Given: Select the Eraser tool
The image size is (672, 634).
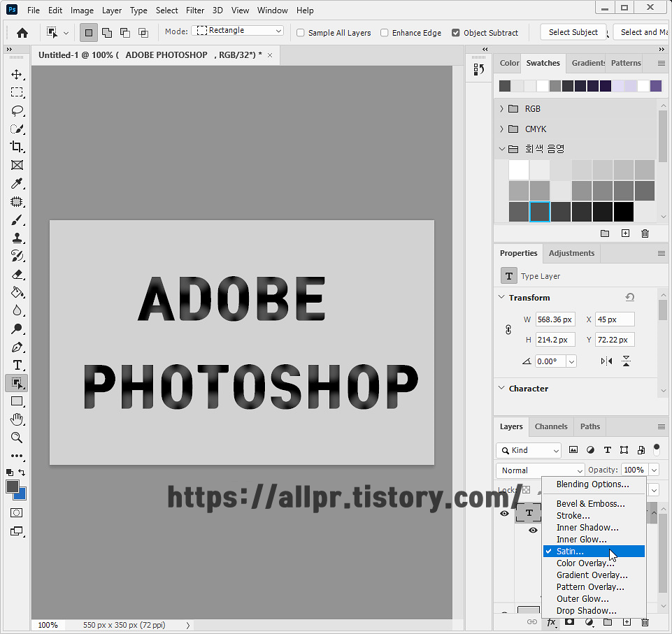Looking at the screenshot, I should tap(17, 274).
